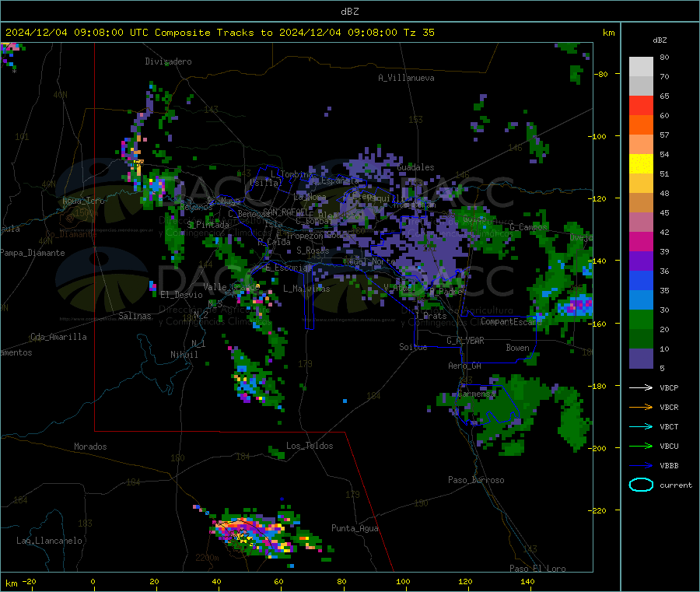Click the Divisadero map label
700x592 pixels.
[x=168, y=61]
